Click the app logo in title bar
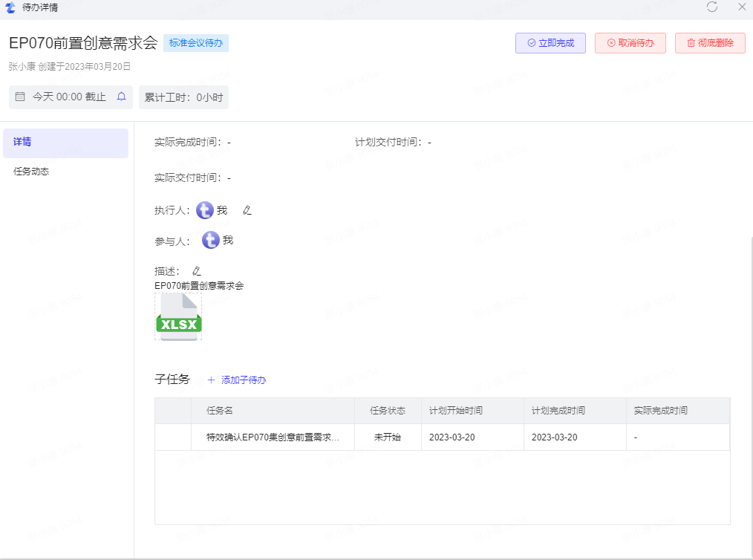753x560 pixels. [x=10, y=7]
